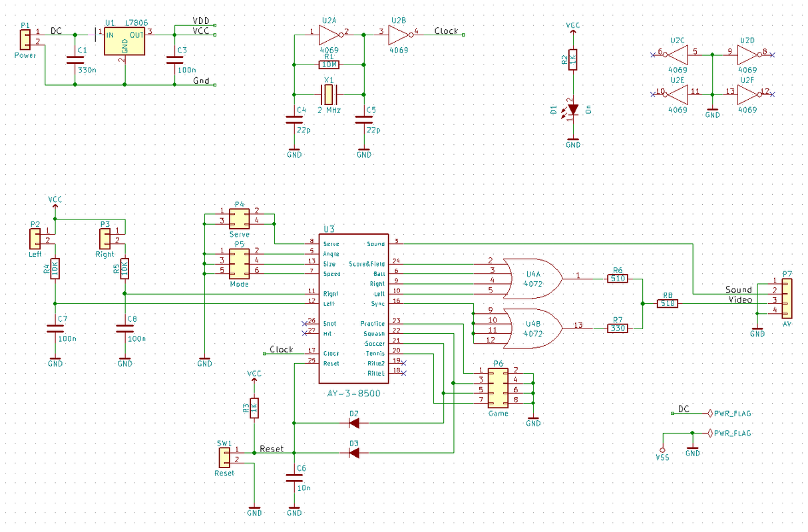Click the P2 Left connector
This screenshot has height=532, width=808.
pos(35,238)
